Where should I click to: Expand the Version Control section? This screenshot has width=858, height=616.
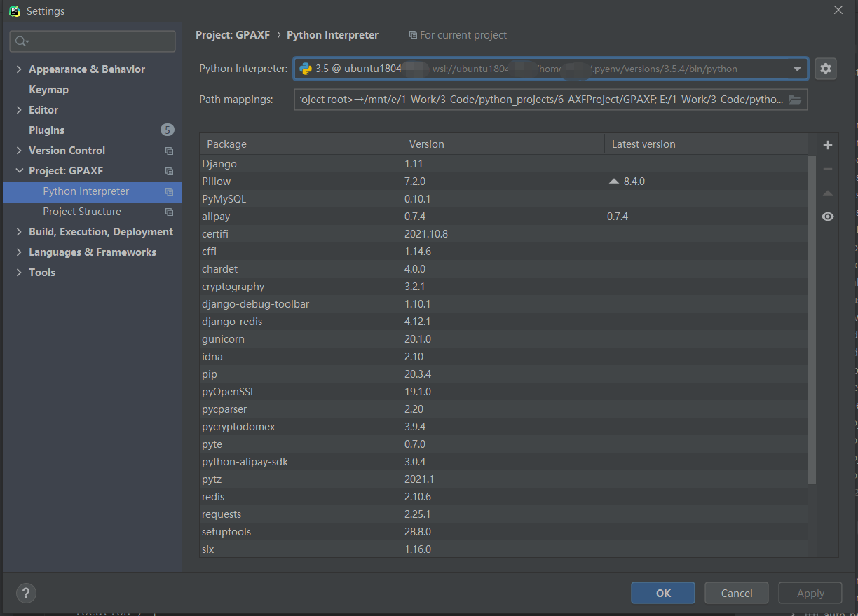pyautogui.click(x=19, y=151)
